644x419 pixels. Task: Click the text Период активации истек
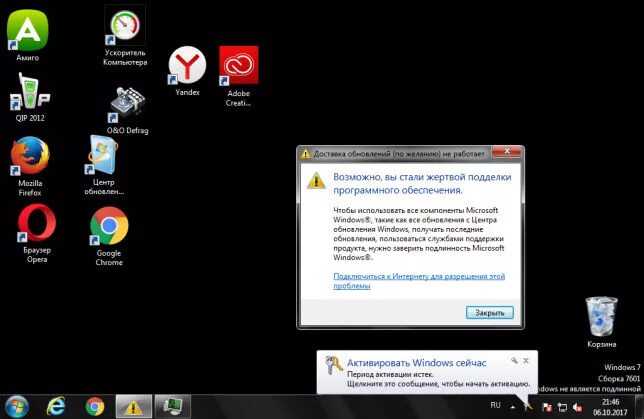coord(390,375)
